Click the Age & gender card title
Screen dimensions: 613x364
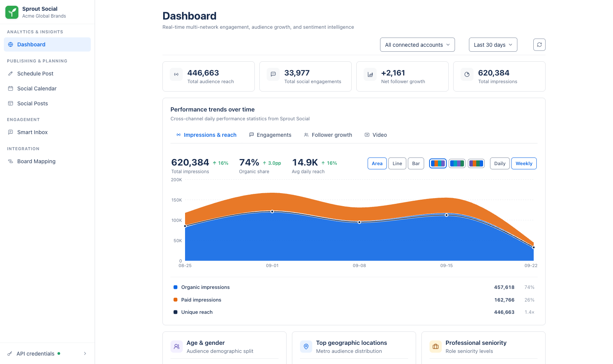(206, 343)
